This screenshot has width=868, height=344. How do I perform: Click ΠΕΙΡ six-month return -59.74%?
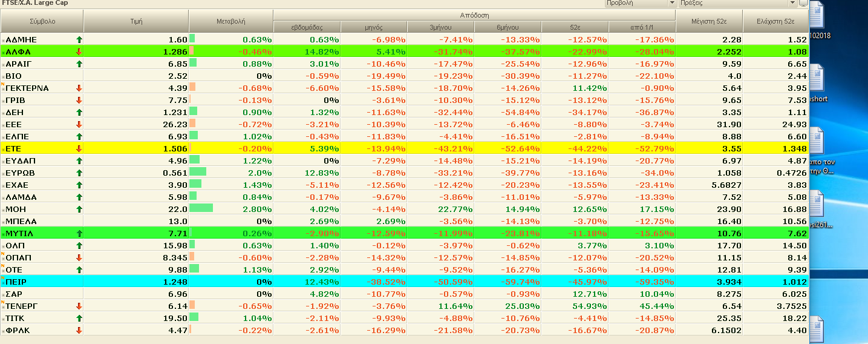click(x=521, y=282)
